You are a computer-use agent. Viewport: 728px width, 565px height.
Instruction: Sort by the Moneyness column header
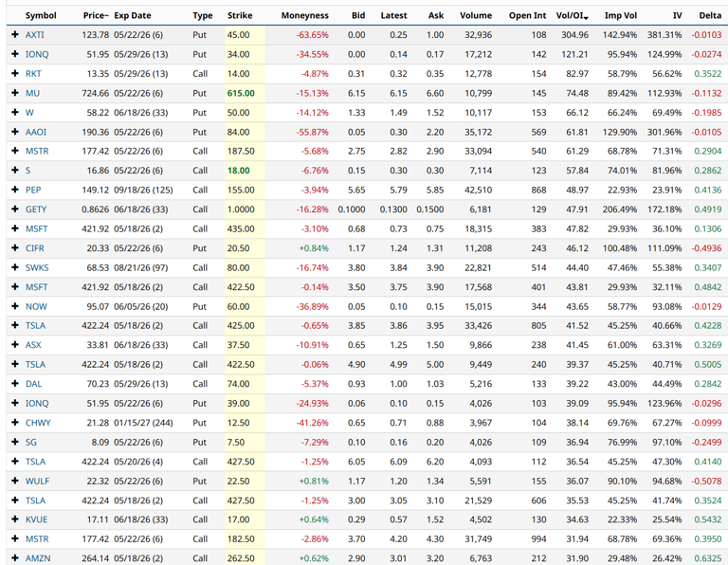pyautogui.click(x=305, y=15)
